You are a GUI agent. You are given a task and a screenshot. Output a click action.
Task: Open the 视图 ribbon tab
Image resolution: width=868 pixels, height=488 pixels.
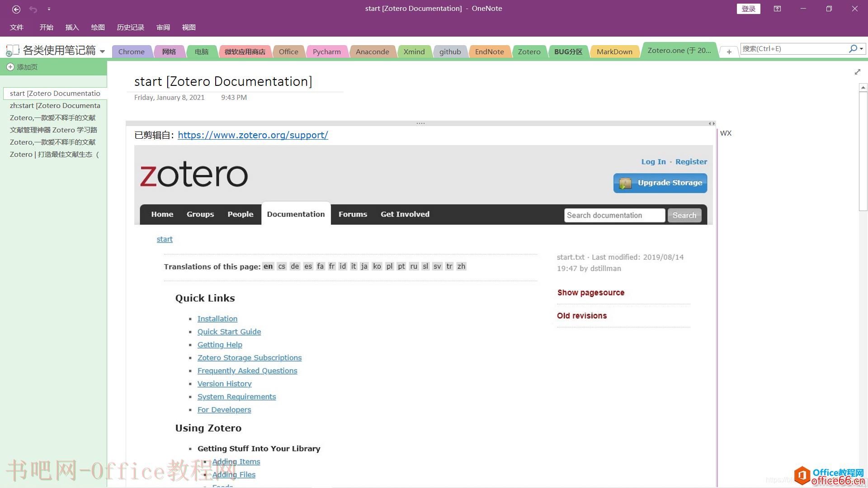[x=189, y=27]
